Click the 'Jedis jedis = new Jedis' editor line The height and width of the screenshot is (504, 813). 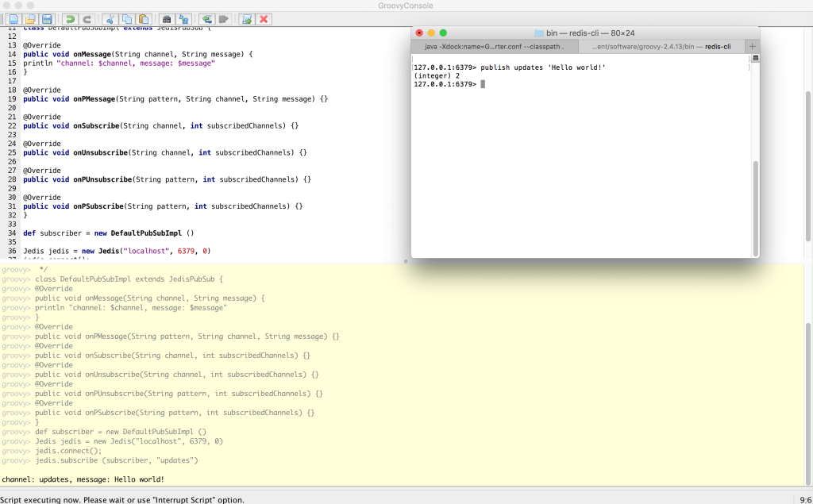(117, 251)
